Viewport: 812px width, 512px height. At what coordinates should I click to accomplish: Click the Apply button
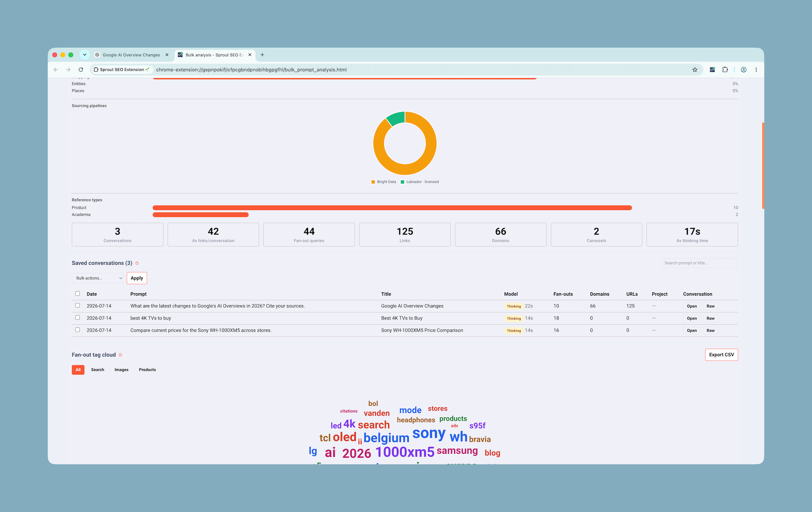(137, 278)
